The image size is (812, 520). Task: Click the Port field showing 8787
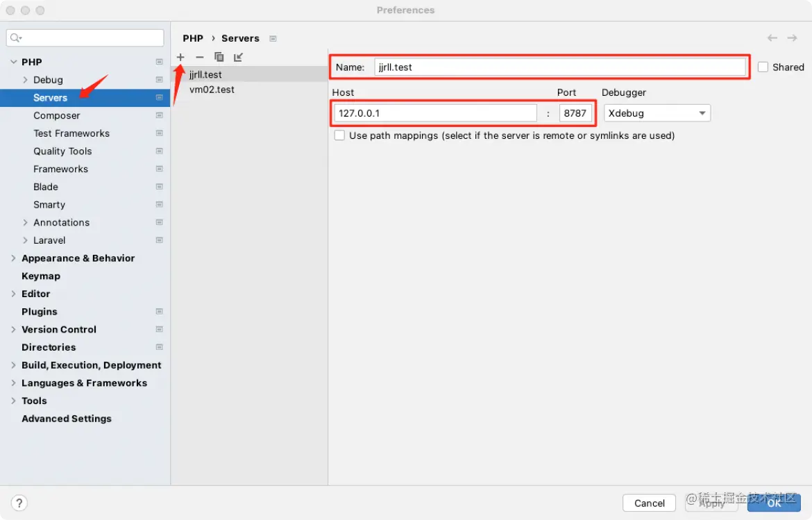575,113
